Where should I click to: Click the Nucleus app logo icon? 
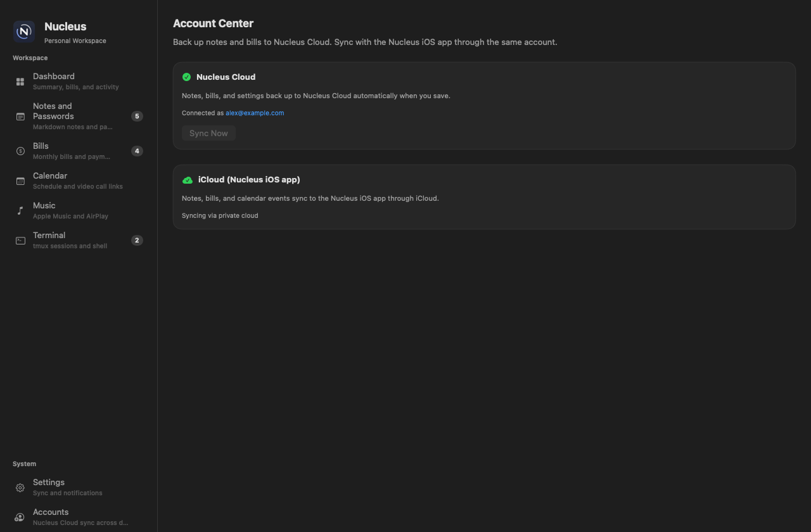(x=24, y=31)
